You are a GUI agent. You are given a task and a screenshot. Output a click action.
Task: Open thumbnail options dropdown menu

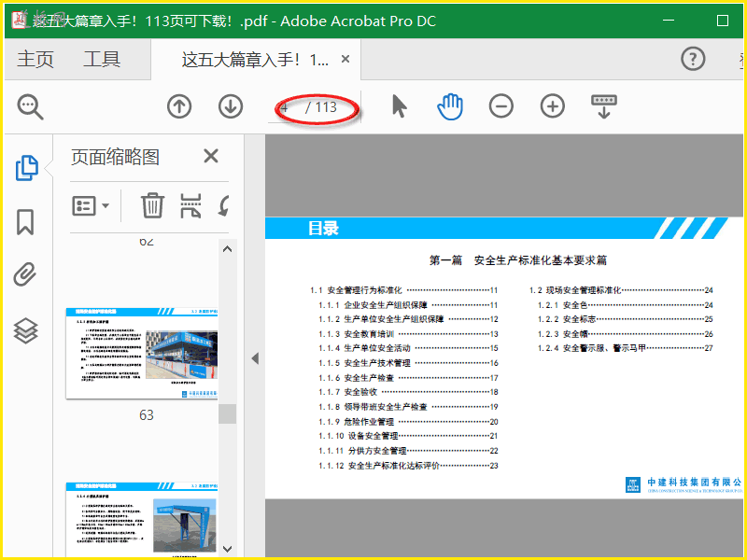(91, 206)
